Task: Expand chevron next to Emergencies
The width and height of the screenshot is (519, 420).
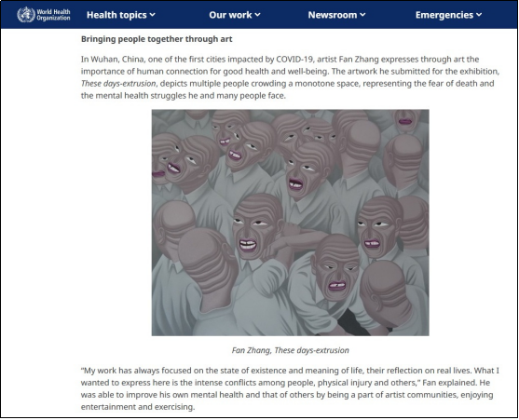Action: tap(479, 15)
